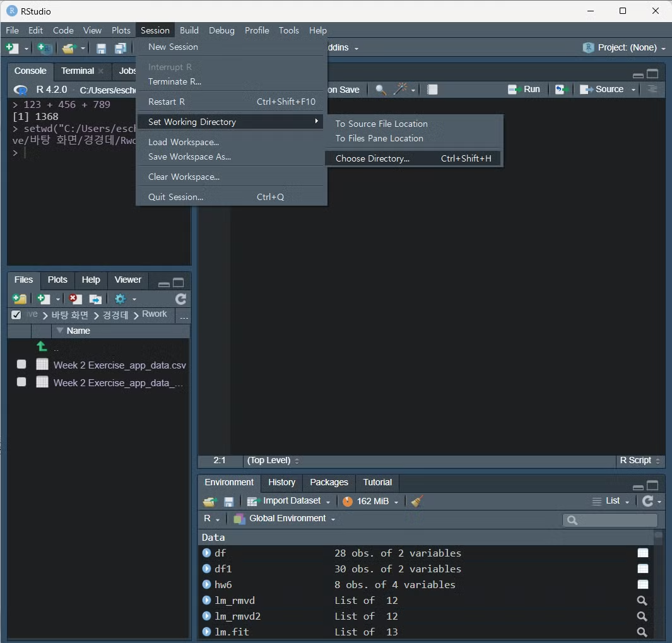
Task: Open the Addins dropdown
Action: (343, 47)
